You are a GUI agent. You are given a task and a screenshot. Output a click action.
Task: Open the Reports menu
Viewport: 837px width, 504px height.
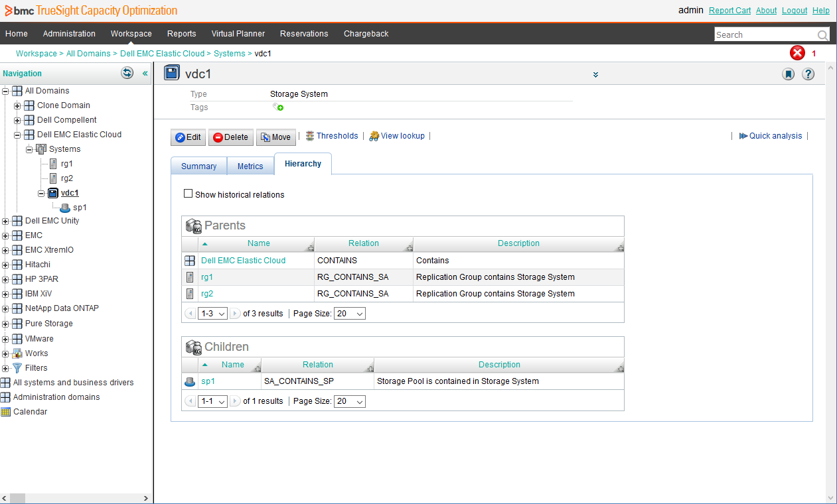(182, 34)
